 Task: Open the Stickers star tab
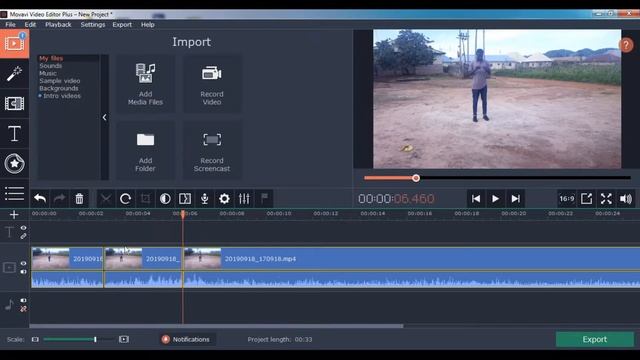(14, 163)
